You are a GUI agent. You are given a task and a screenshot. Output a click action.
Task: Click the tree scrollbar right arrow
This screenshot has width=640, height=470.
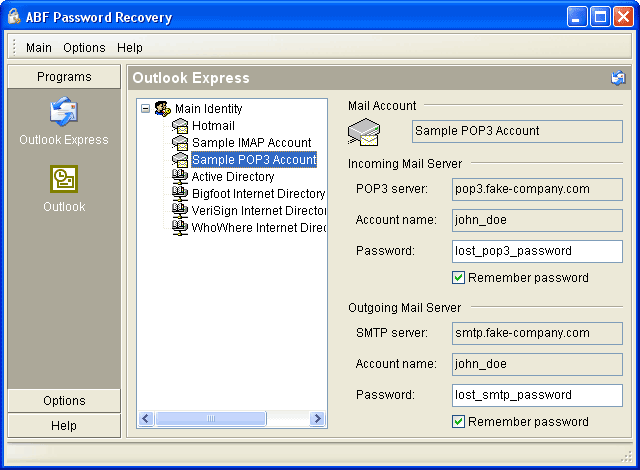[317, 418]
